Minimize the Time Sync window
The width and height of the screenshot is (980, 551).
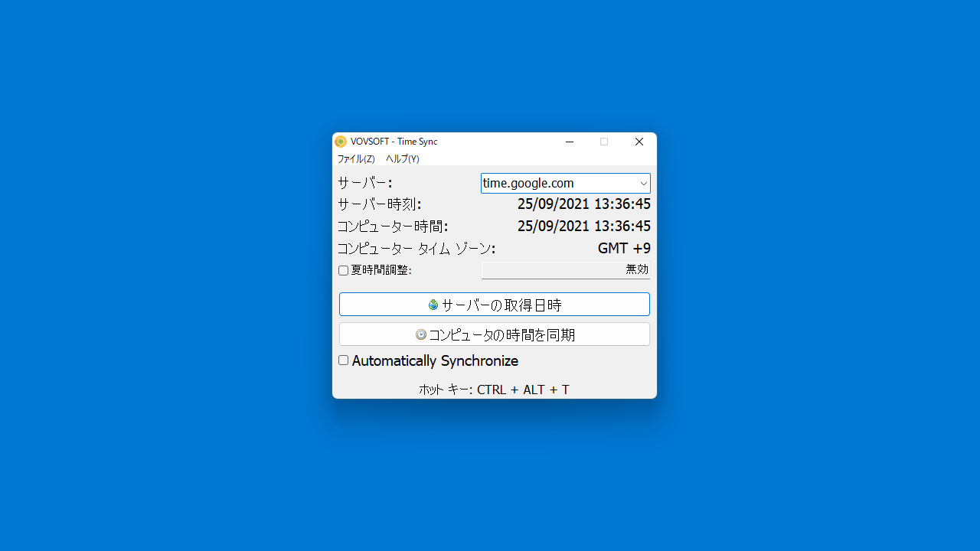[569, 142]
